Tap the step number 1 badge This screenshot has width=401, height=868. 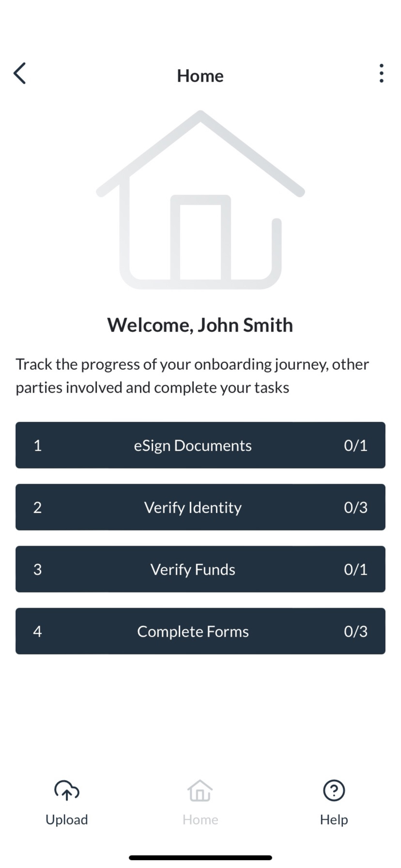coord(38,445)
